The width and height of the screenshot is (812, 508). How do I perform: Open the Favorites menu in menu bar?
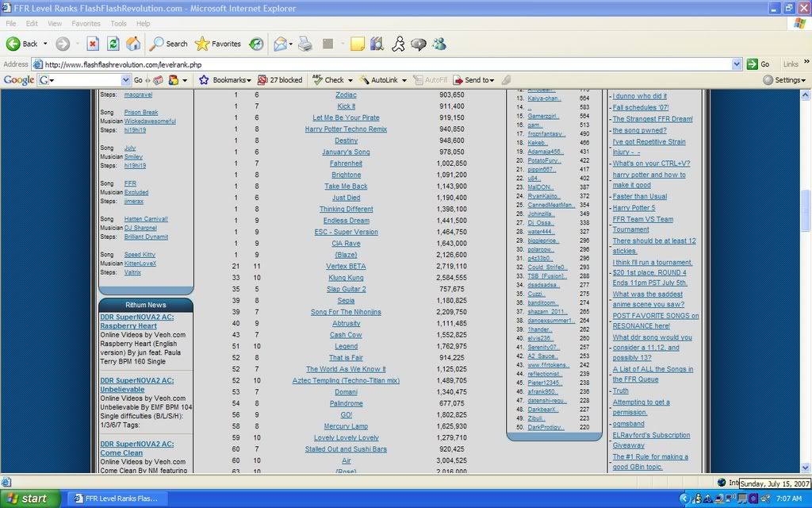coord(86,24)
